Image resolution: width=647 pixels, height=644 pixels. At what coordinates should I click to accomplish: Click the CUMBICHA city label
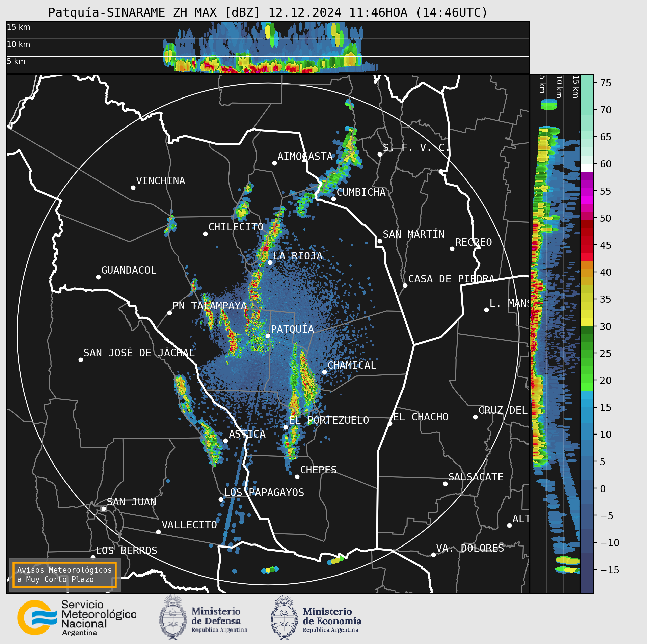[x=361, y=192]
